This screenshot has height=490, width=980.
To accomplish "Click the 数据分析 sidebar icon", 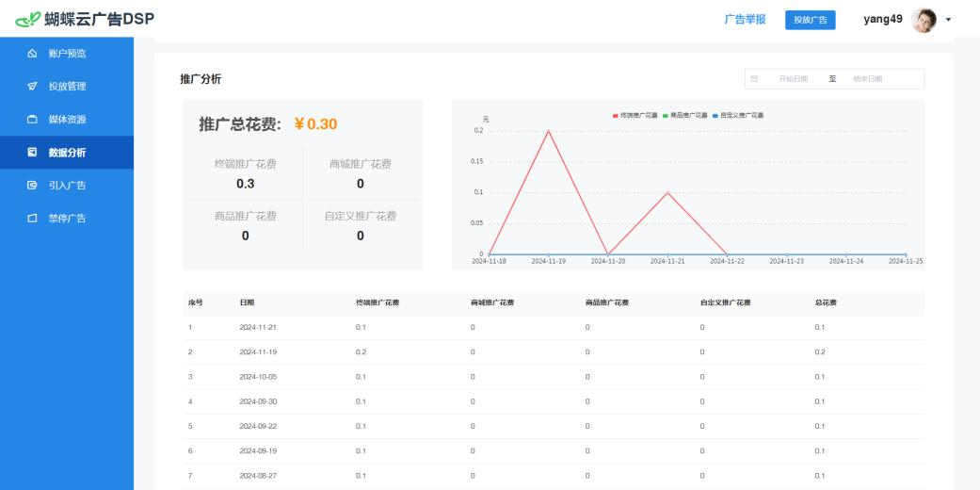I will [x=33, y=152].
